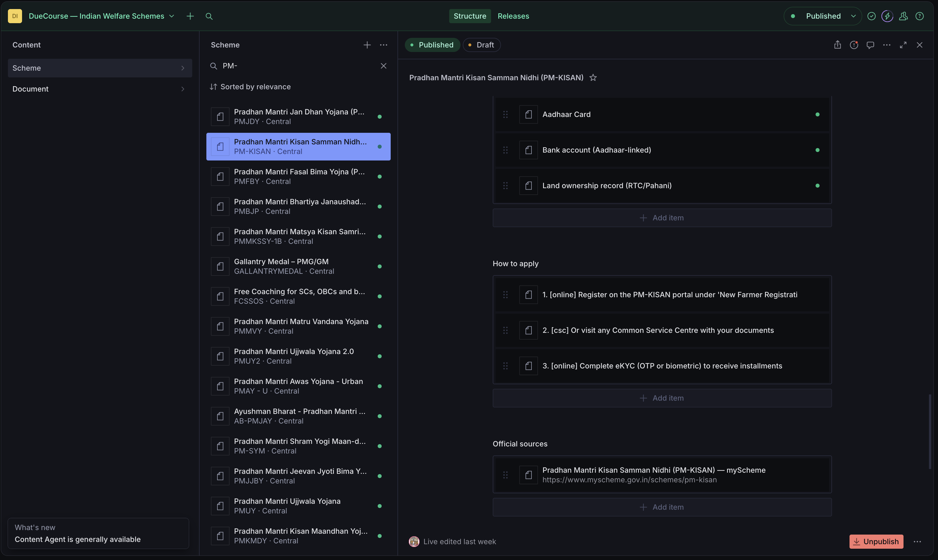Open more actions ellipsis beside Unpublish
938x560 pixels.
click(917, 542)
